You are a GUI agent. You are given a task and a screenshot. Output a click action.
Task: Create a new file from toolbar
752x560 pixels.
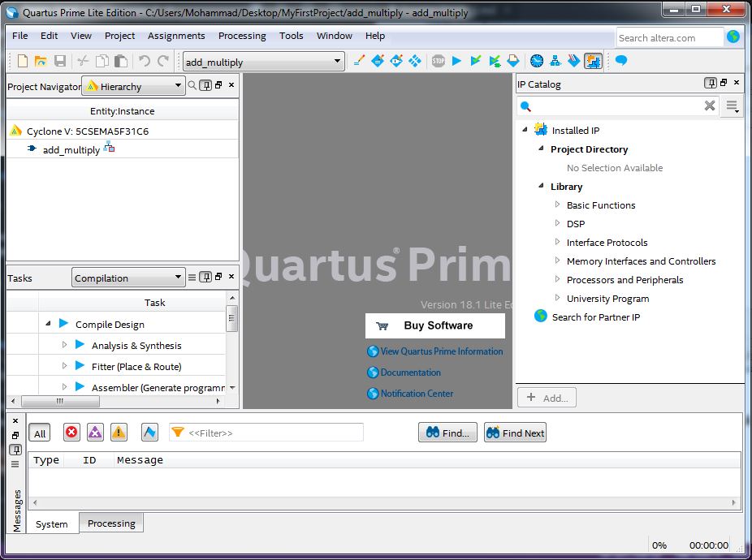22,61
